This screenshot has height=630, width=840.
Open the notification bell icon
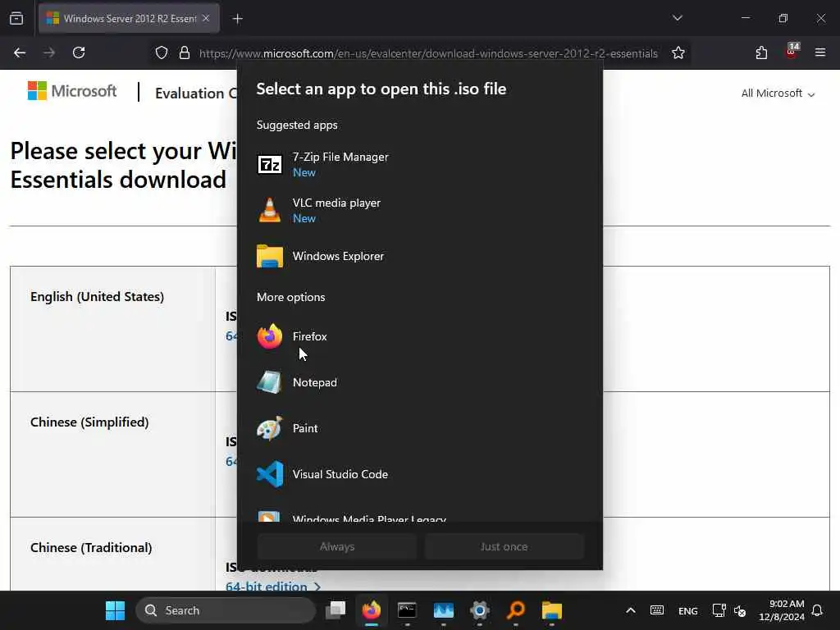click(x=817, y=610)
